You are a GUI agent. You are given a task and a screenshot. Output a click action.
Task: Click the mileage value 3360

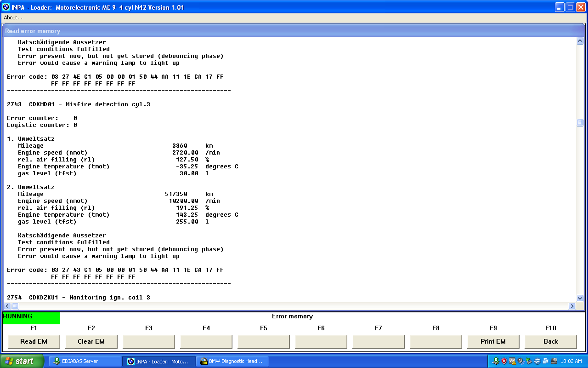[180, 146]
